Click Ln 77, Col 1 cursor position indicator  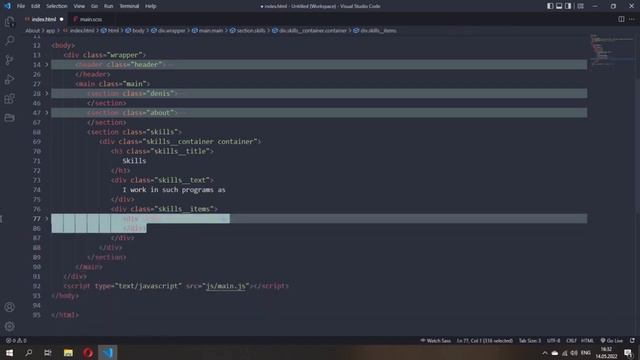tap(484, 340)
